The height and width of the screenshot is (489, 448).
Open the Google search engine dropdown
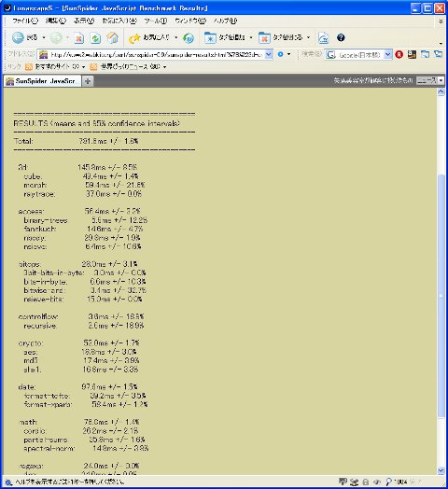point(387,54)
